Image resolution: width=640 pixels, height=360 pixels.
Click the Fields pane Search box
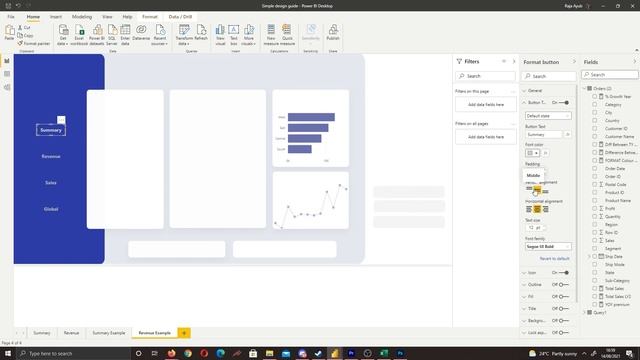[610, 75]
